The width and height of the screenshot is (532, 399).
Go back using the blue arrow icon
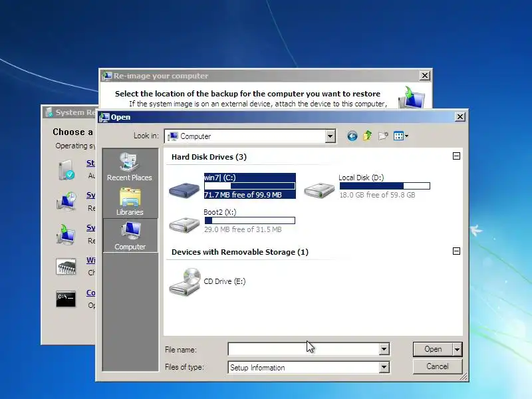(x=352, y=136)
